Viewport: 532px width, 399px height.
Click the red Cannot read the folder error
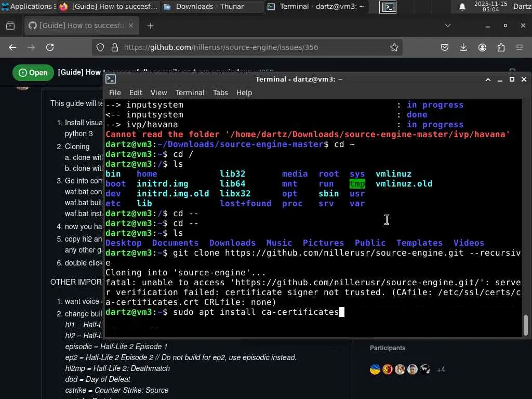[308, 135]
